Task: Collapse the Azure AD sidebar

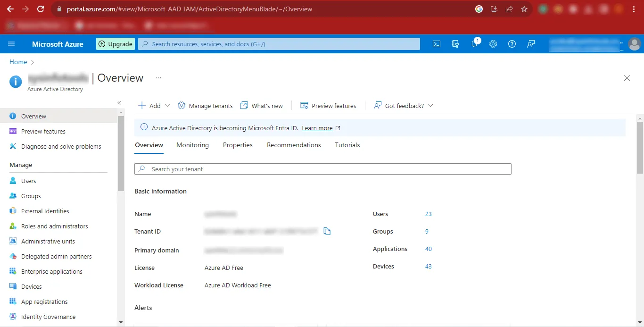Action: pos(119,102)
